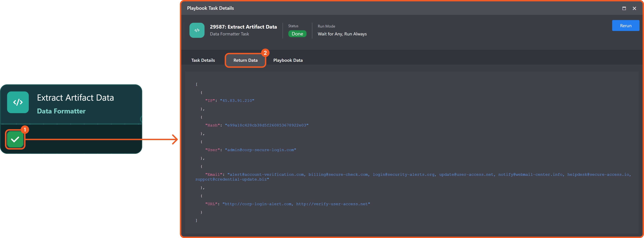Click the orange badge numbered 1
The image size is (644, 238).
tap(25, 130)
